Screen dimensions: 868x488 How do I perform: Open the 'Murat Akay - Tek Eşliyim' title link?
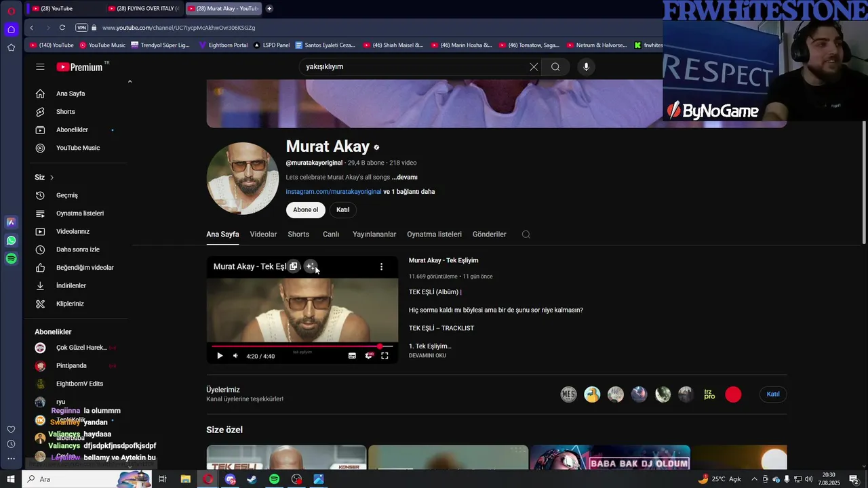coord(443,260)
